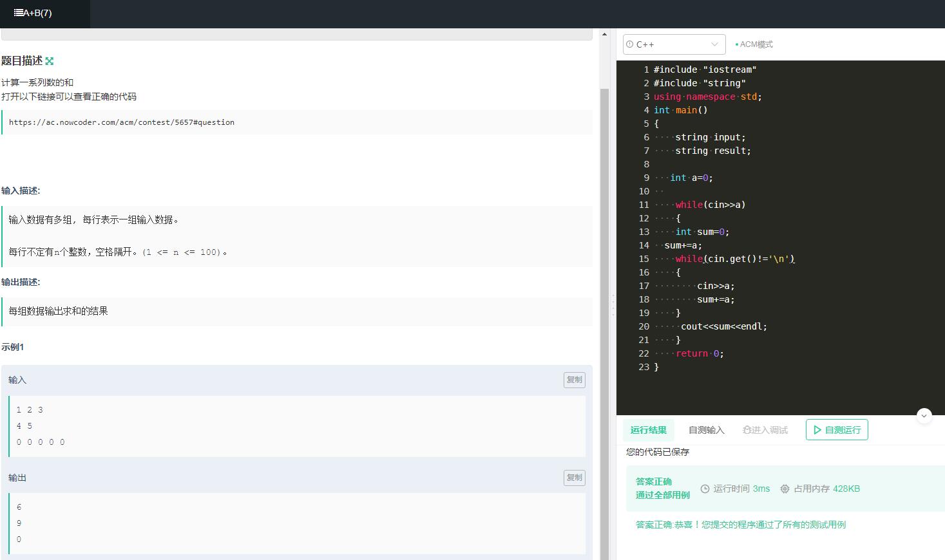Click code line 'int main()'
Viewport: 945px width, 560px height.
681,110
